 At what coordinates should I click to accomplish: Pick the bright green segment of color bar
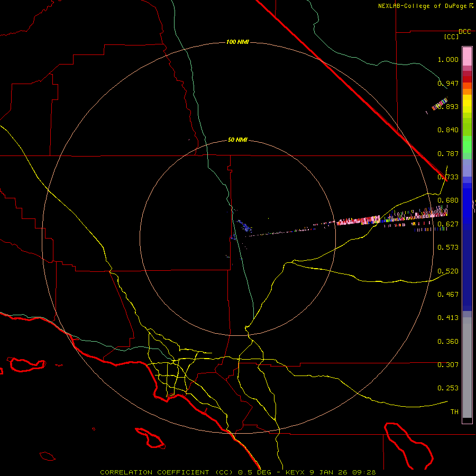pyautogui.click(x=467, y=144)
